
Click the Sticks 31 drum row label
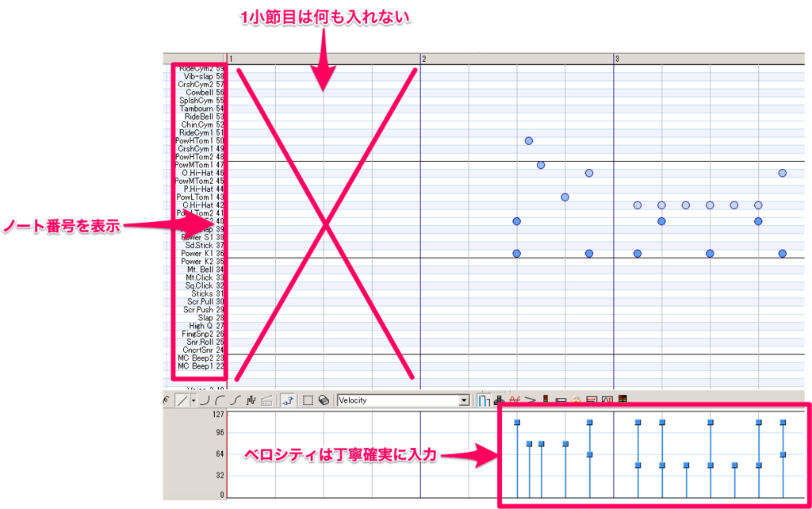pos(208,293)
